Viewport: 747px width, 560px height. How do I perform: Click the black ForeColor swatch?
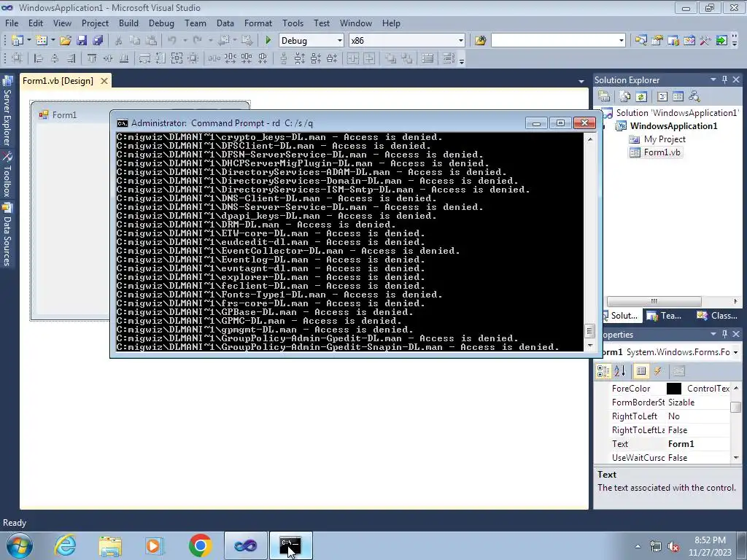tap(673, 389)
